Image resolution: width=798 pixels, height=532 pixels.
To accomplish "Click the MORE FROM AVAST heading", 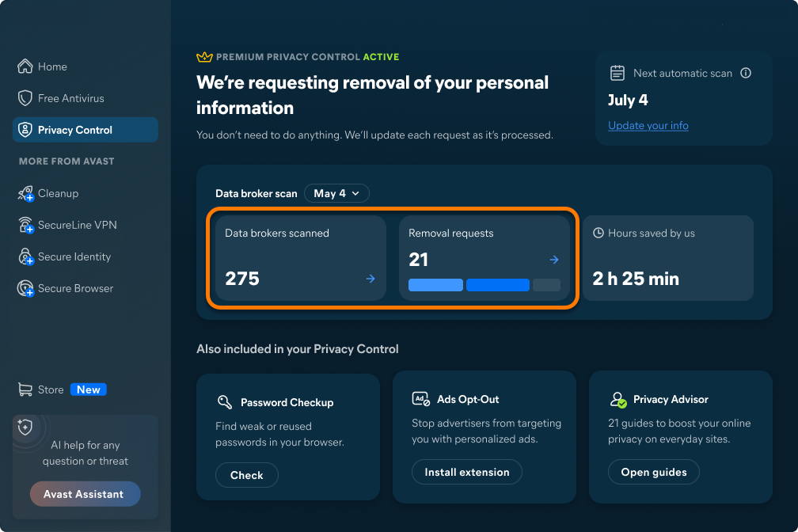I will pyautogui.click(x=66, y=161).
